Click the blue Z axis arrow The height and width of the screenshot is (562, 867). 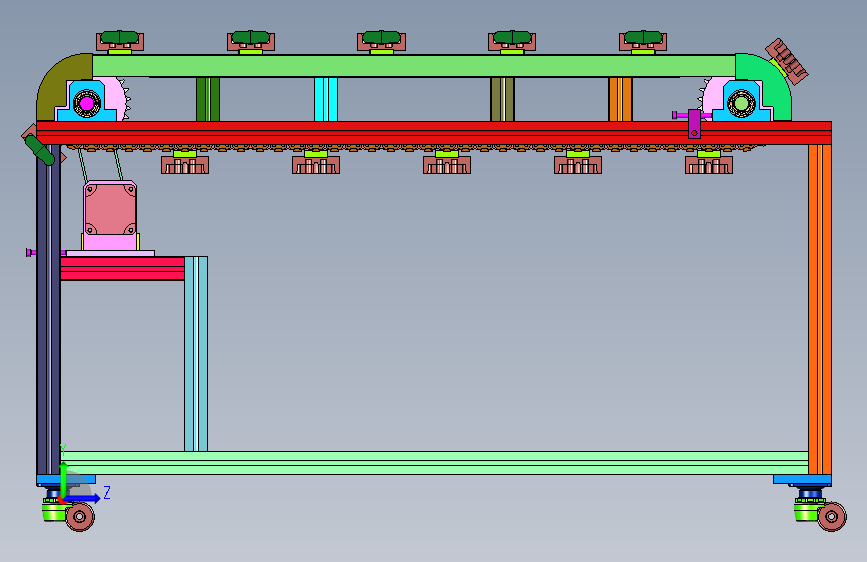click(x=83, y=498)
